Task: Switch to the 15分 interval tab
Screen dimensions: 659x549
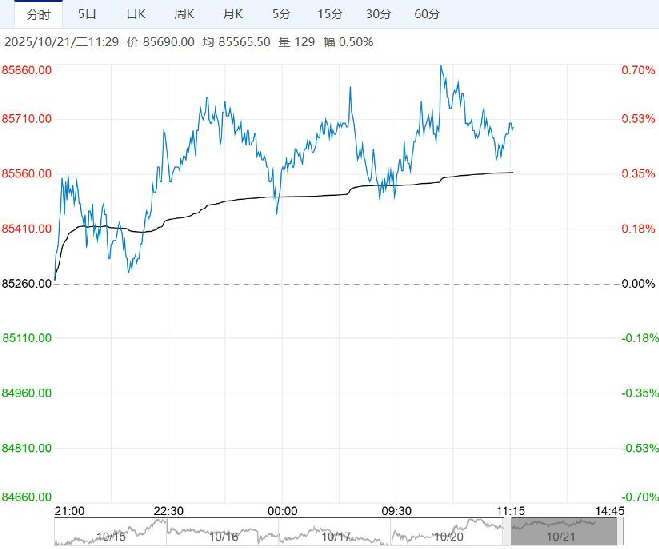Action: tap(329, 14)
